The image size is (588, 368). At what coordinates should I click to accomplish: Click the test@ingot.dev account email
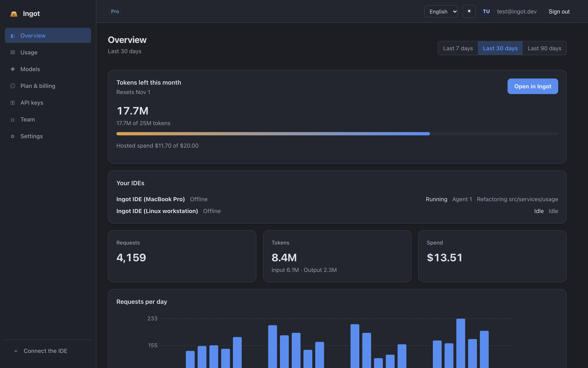point(517,11)
